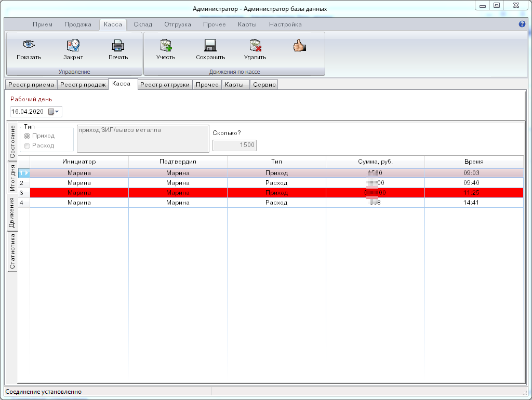
Task: Click the Учесть money-plus icon
Action: (x=166, y=45)
